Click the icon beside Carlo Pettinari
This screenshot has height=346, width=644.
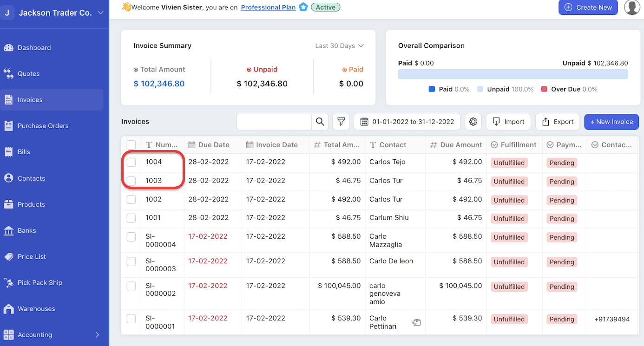tap(416, 322)
